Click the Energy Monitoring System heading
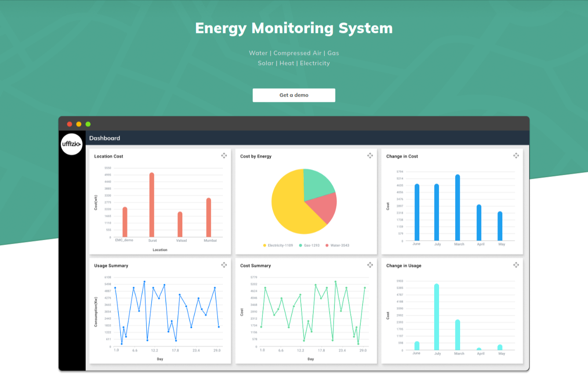588x386 pixels. point(294,28)
